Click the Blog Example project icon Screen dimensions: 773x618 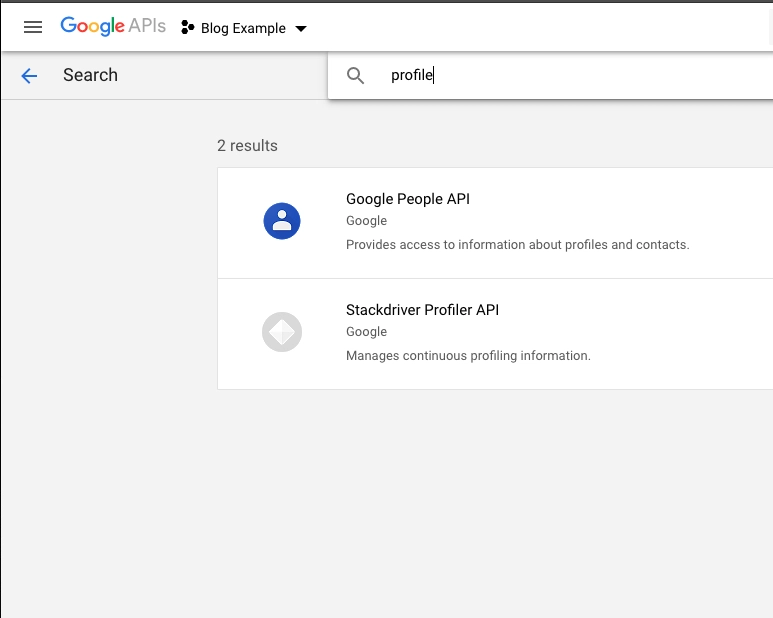pyautogui.click(x=187, y=28)
